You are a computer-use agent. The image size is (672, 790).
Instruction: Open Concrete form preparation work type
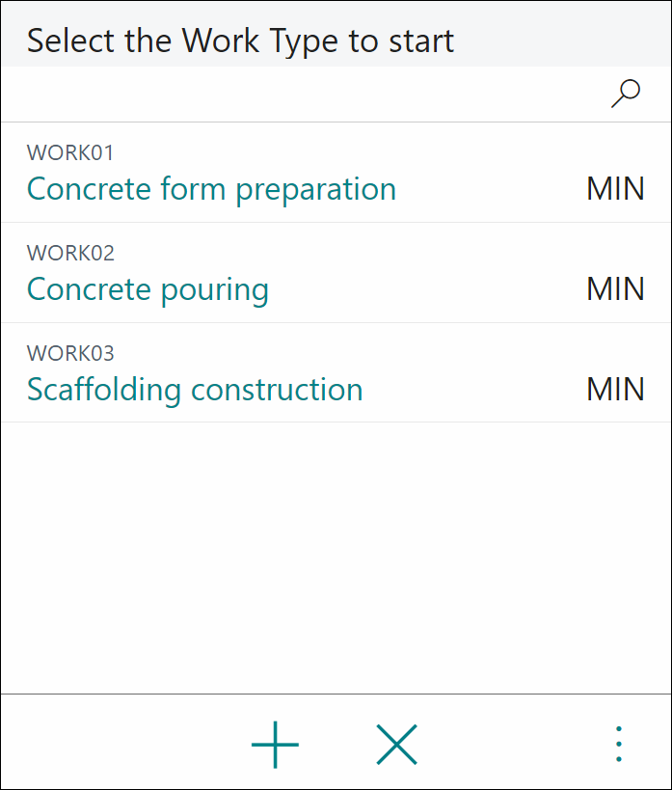[x=211, y=190]
